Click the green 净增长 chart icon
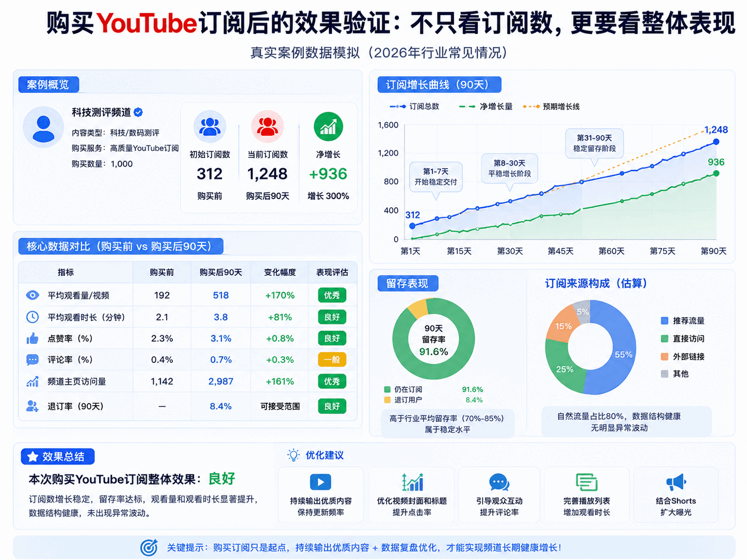747x560 pixels. click(x=328, y=127)
